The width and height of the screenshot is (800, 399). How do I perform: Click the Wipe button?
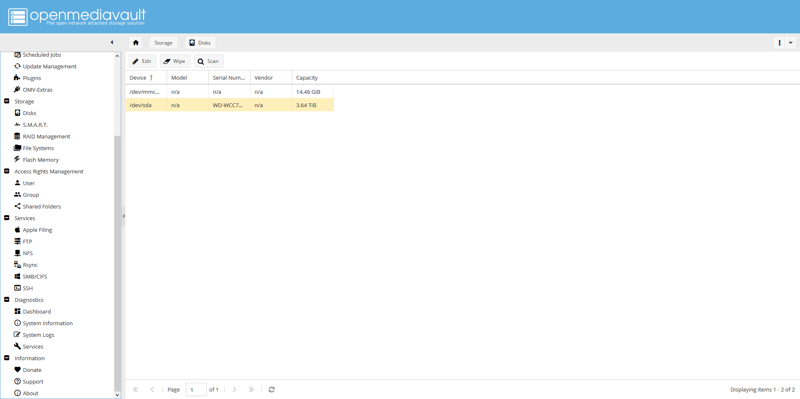[175, 61]
